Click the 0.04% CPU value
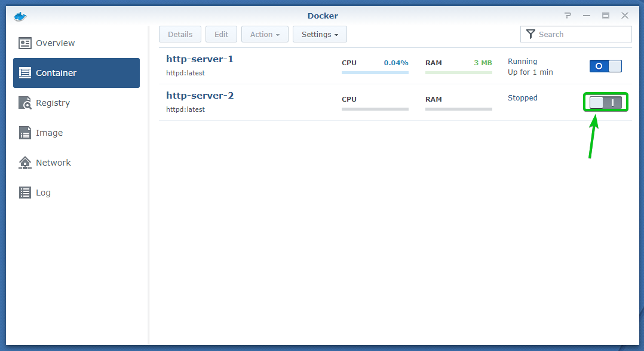 pyautogui.click(x=396, y=63)
